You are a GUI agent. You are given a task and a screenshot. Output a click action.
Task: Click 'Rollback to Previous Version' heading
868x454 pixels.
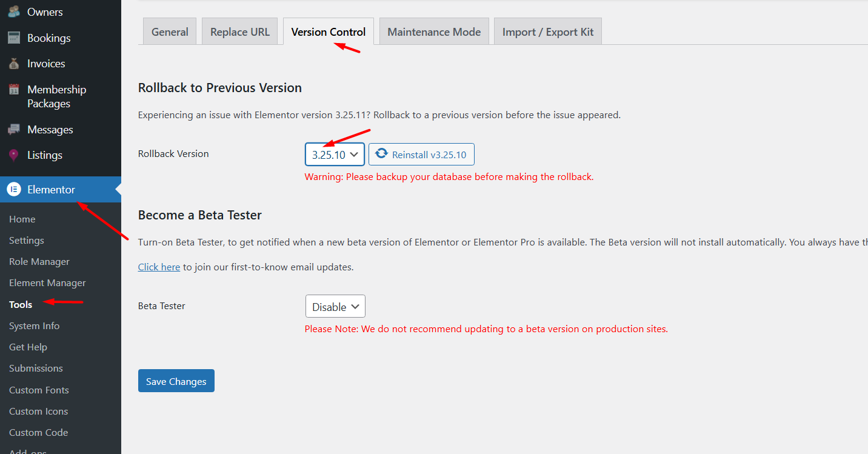coord(220,88)
